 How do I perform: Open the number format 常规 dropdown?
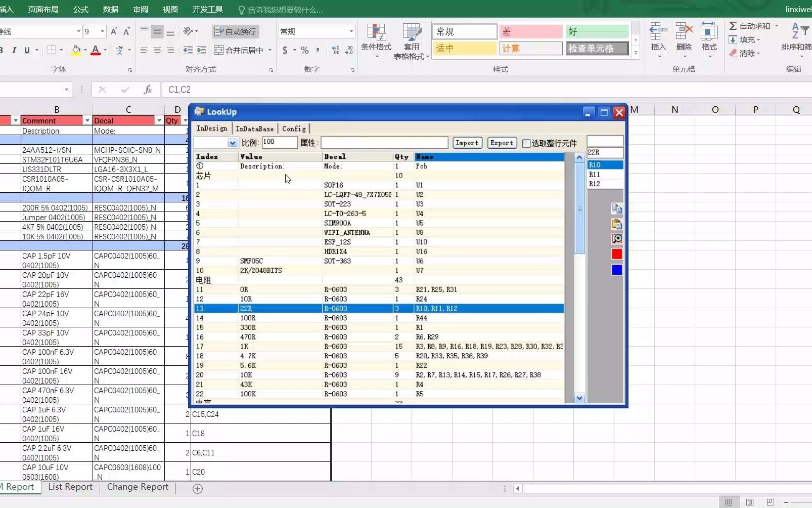pyautogui.click(x=351, y=31)
